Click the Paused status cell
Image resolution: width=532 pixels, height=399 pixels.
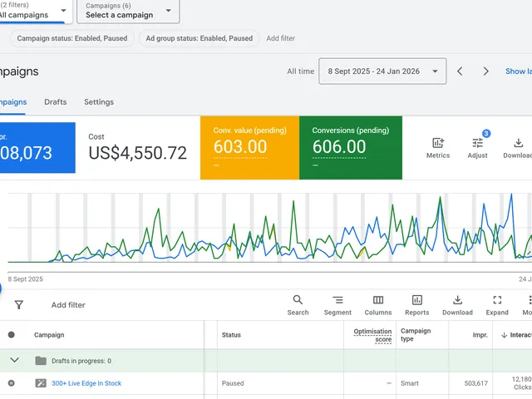[233, 383]
